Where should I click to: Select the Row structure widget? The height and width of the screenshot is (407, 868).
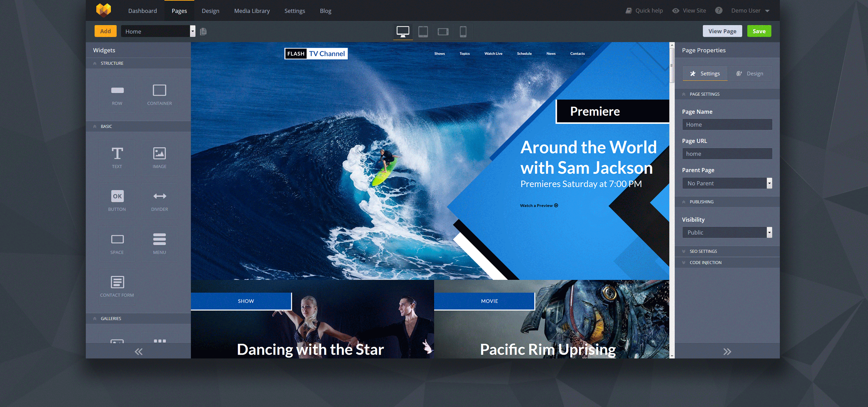coord(117,95)
